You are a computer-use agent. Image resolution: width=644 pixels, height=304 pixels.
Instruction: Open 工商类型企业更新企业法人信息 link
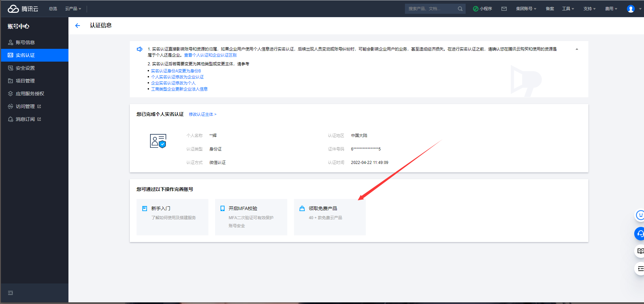(179, 89)
